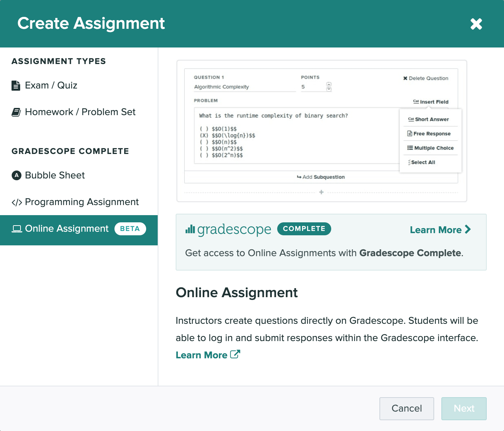Click the BETA badge
The width and height of the screenshot is (504, 431).
coord(130,229)
